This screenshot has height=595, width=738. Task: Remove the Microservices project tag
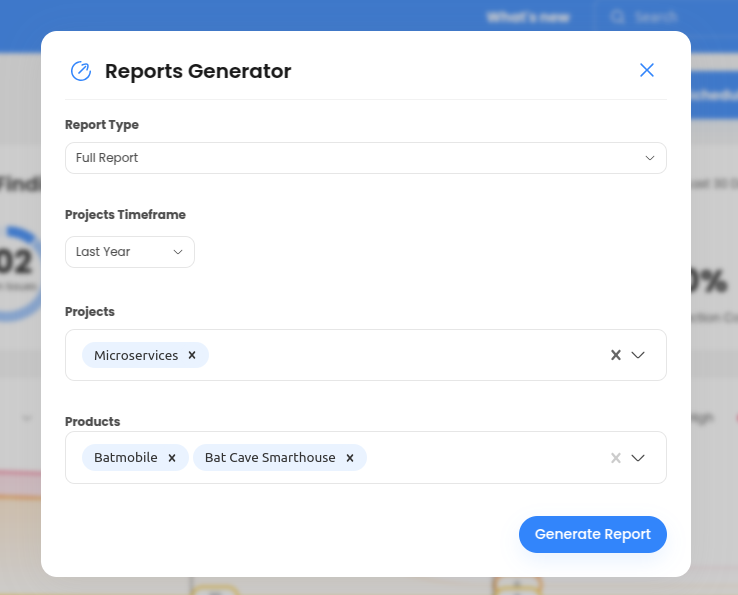pos(192,355)
